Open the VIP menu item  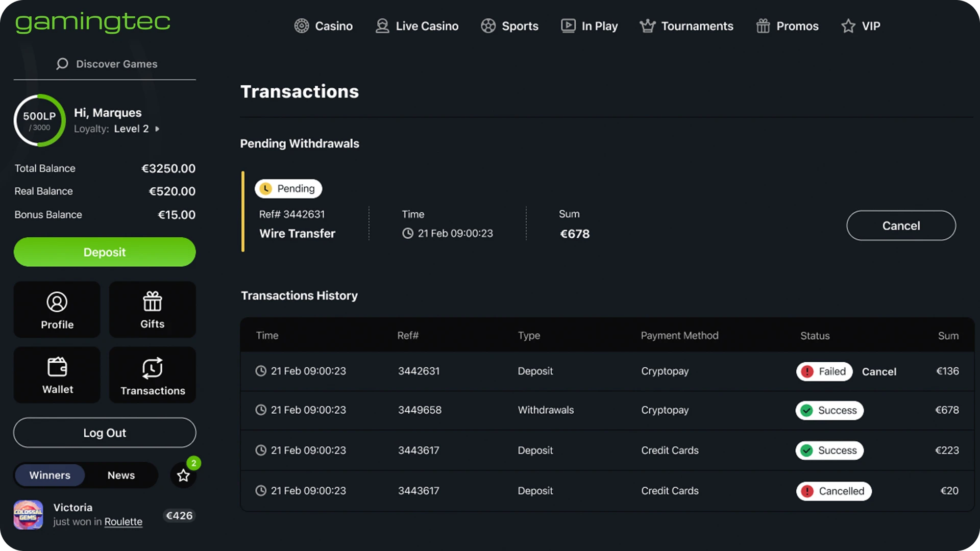(x=861, y=26)
